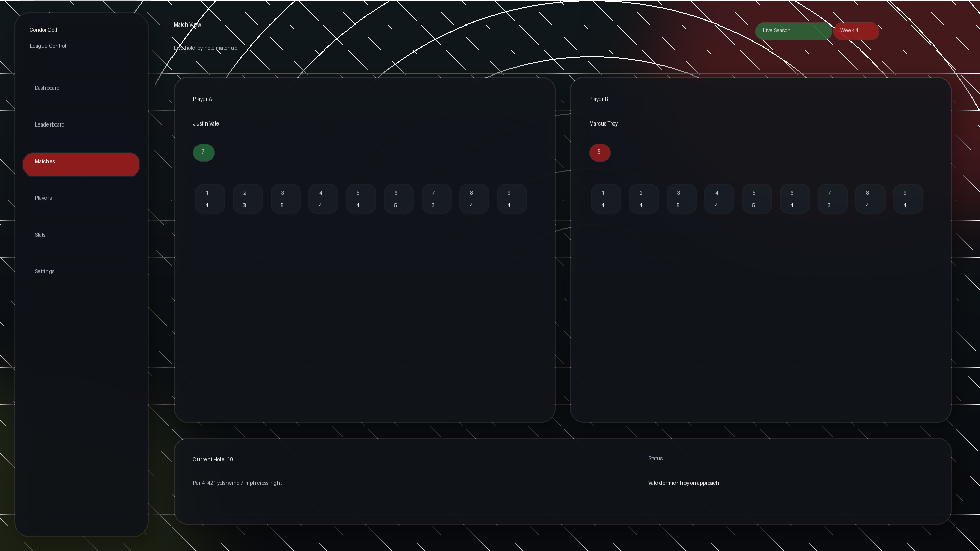Select hole 2 card for Player B
Screen dimensions: 980x551
644,198
